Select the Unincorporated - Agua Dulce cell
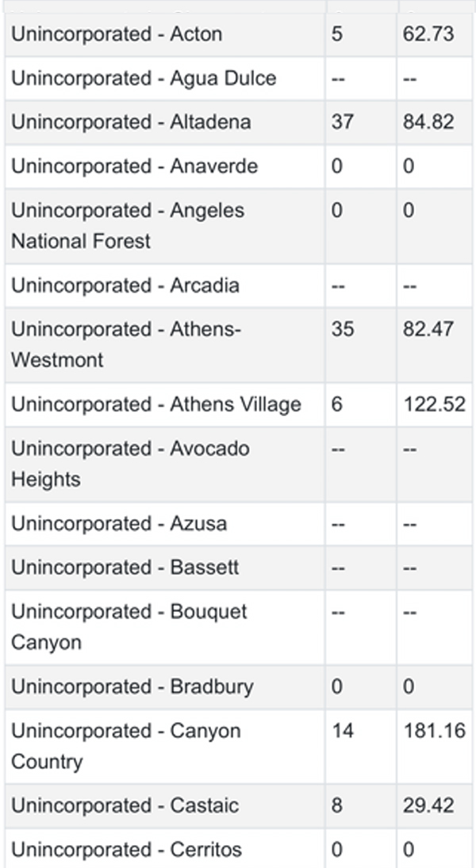This screenshot has height=868, width=476. pyautogui.click(x=144, y=78)
